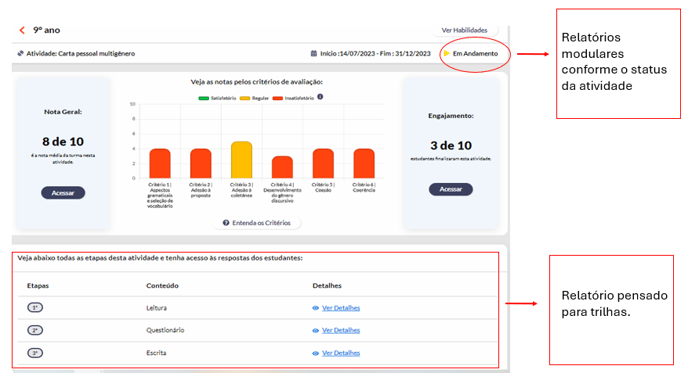
Task: Click the Atividade: Carta pessoal multigênero label
Action: point(80,54)
